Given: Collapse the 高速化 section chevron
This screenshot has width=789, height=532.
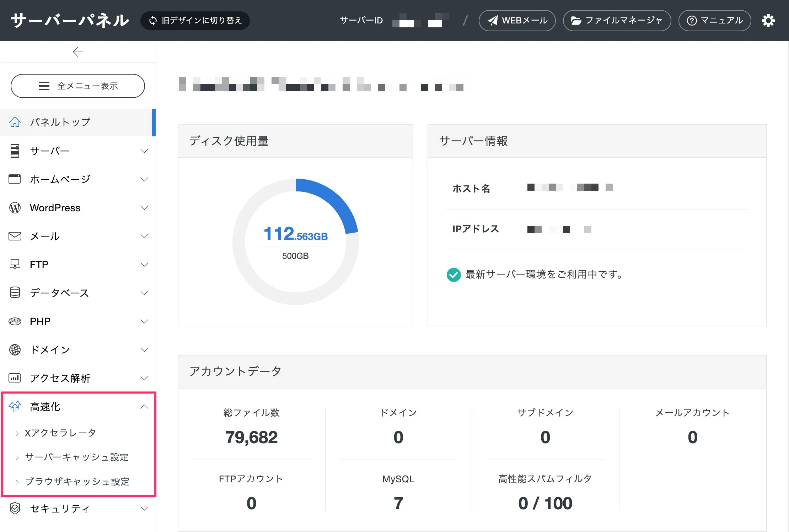Looking at the screenshot, I should (x=144, y=407).
